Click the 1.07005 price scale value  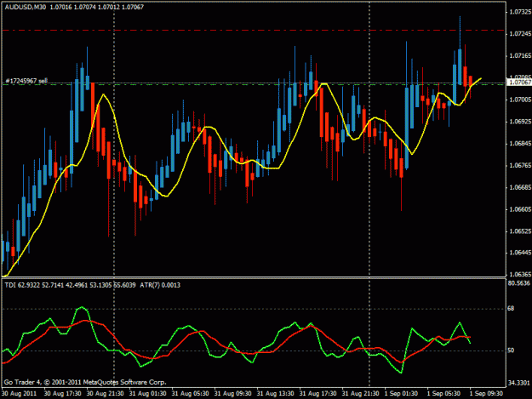pos(520,100)
